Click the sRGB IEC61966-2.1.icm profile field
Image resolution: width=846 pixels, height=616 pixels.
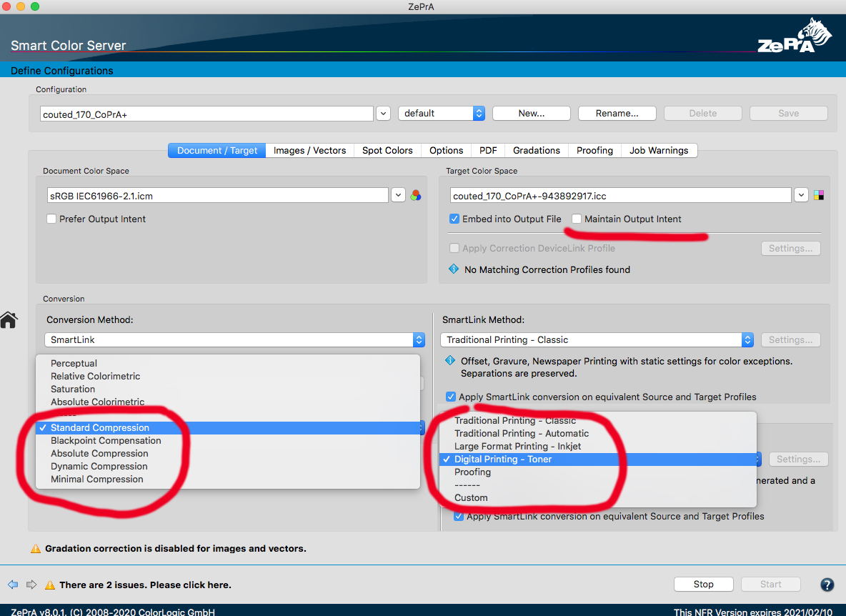tap(217, 195)
